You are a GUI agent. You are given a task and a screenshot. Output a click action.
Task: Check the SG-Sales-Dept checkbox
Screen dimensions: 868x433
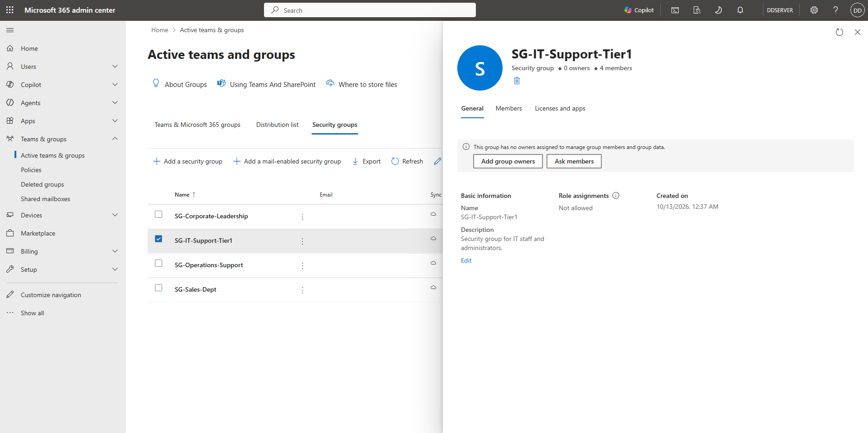pos(158,288)
